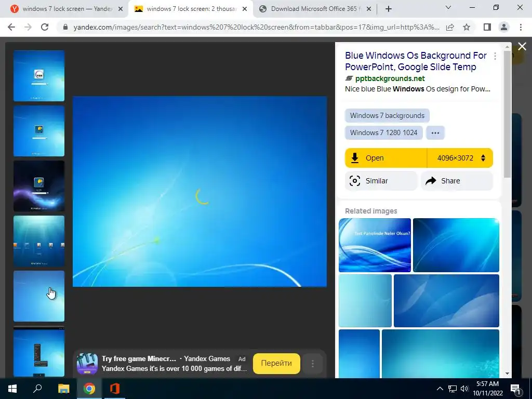This screenshot has height=399, width=532.
Task: Open the ad's three-dot options
Action: point(312,364)
